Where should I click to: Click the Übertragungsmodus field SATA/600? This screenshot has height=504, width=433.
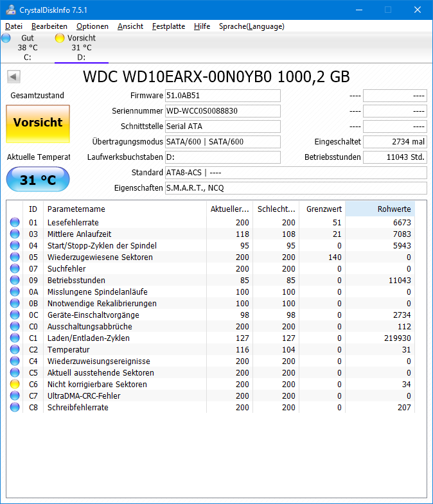click(223, 142)
